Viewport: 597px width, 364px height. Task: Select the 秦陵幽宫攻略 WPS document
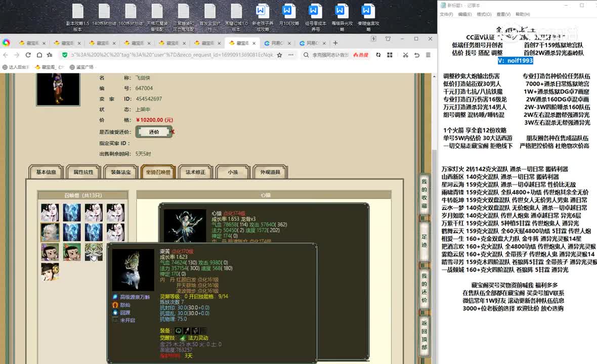pyautogui.click(x=368, y=18)
